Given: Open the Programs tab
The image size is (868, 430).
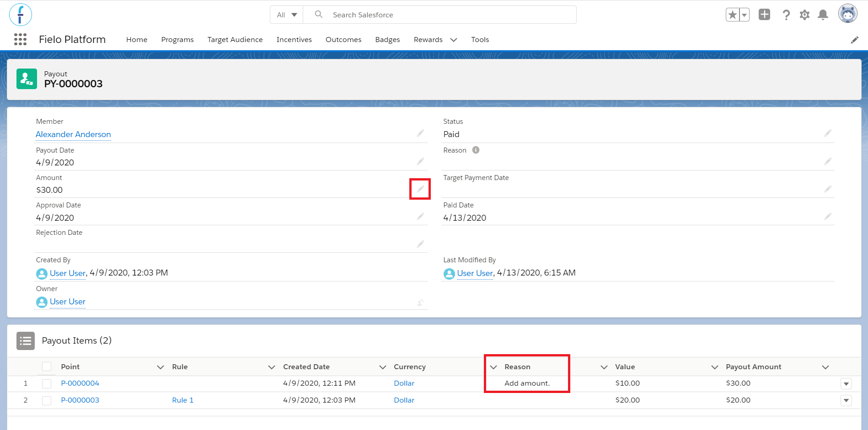Looking at the screenshot, I should point(177,40).
